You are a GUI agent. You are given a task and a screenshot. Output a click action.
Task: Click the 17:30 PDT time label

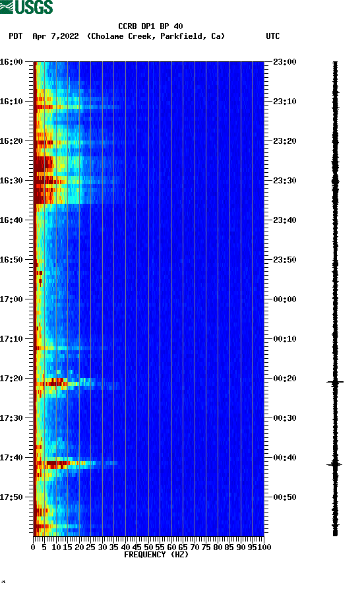tap(11, 418)
